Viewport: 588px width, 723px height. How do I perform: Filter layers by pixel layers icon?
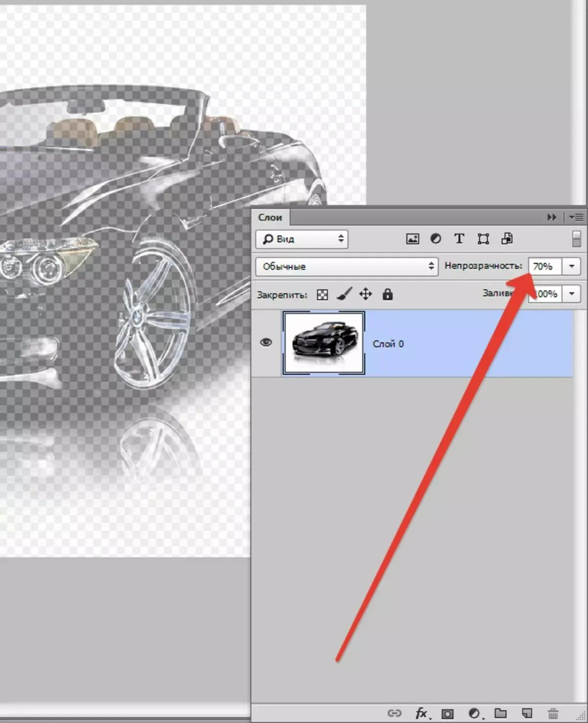click(413, 239)
